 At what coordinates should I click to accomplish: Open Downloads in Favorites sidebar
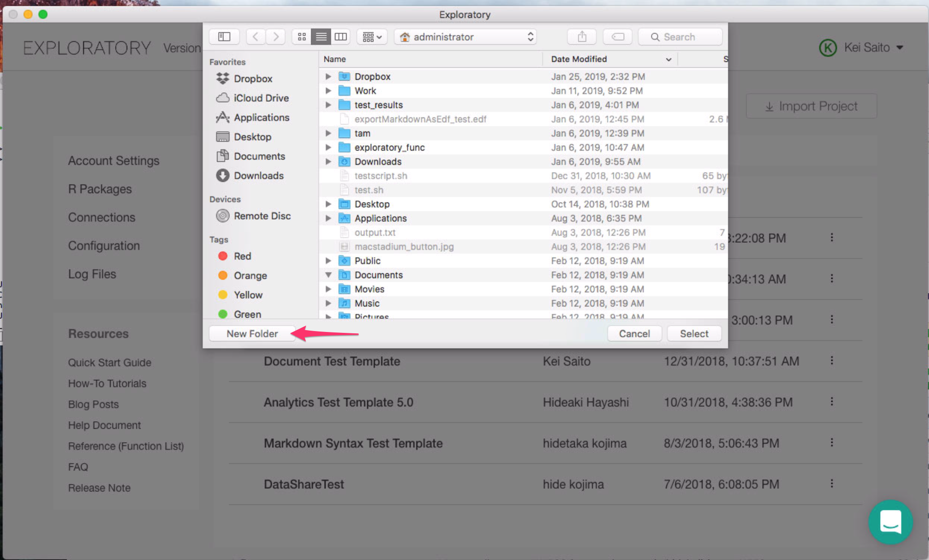[x=250, y=175]
